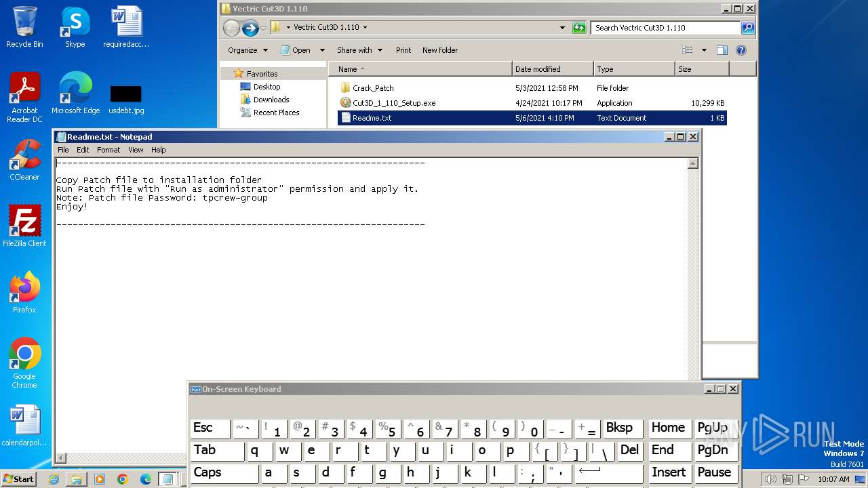Click Print in the Explorer toolbar
Viewport: 868px width, 488px height.
[403, 50]
